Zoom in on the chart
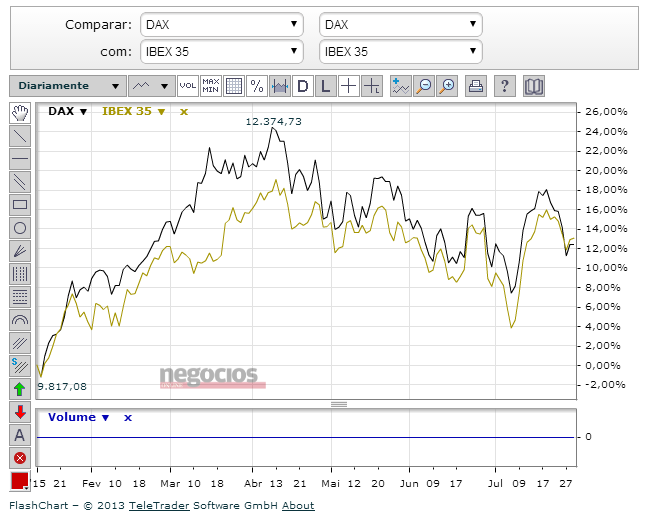The height and width of the screenshot is (529, 647). 447,86
